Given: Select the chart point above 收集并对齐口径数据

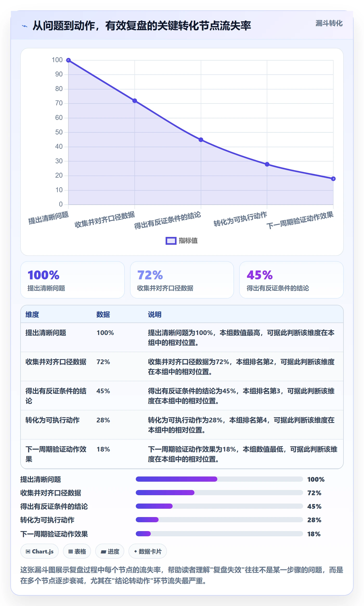Looking at the screenshot, I should point(135,101).
